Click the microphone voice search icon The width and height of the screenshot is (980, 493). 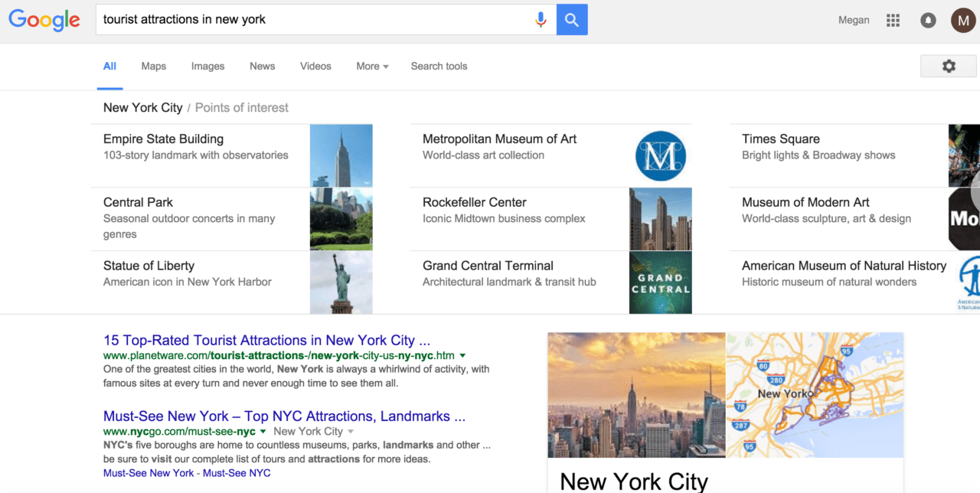pyautogui.click(x=541, y=20)
